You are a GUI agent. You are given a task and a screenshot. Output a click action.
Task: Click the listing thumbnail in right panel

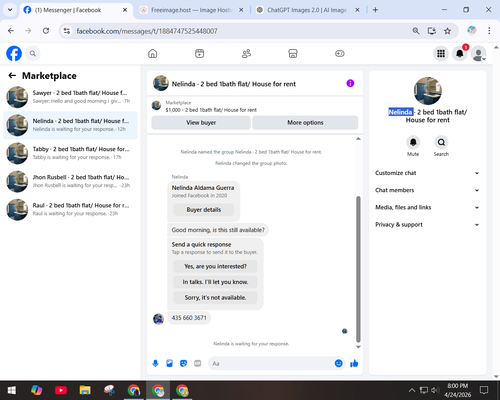pyautogui.click(x=428, y=91)
